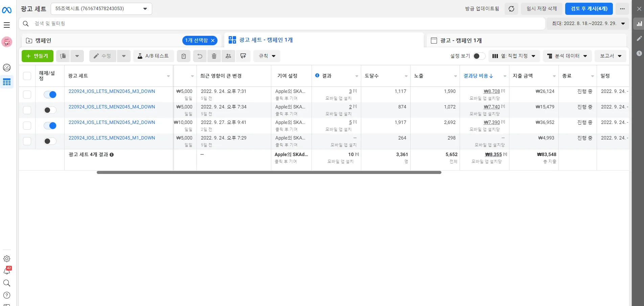
Task: Disable the toggle for 220924_IOS_LETS_MEN2045_M3_DOWN
Action: pyautogui.click(x=49, y=95)
